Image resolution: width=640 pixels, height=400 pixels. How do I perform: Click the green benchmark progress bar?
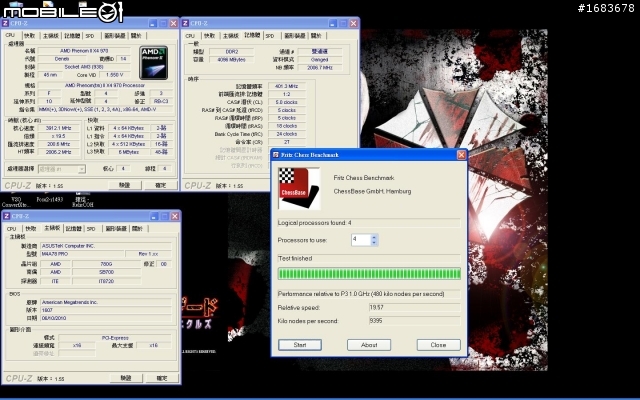pos(369,273)
